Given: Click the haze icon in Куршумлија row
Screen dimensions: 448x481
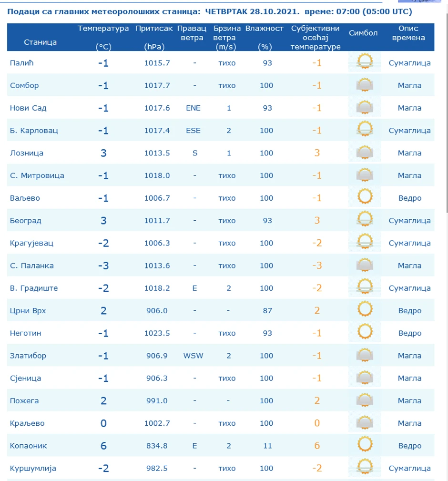Looking at the screenshot, I should click(x=365, y=467).
